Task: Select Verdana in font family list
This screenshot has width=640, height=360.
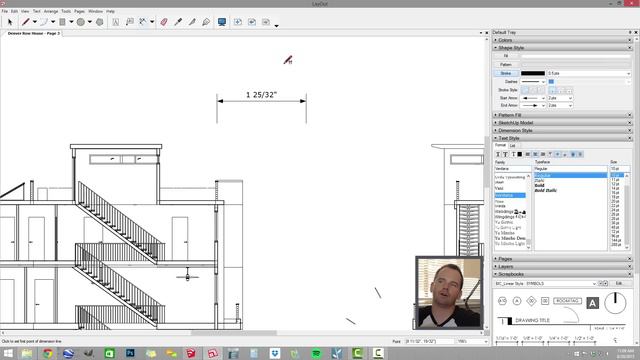Action: (x=510, y=196)
